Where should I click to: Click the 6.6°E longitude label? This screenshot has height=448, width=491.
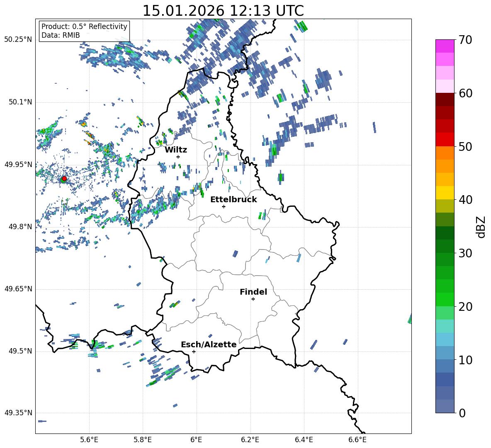click(x=357, y=440)
